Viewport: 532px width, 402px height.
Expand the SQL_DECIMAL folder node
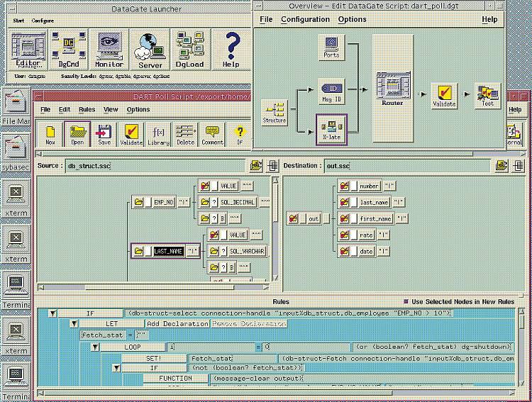pos(205,202)
